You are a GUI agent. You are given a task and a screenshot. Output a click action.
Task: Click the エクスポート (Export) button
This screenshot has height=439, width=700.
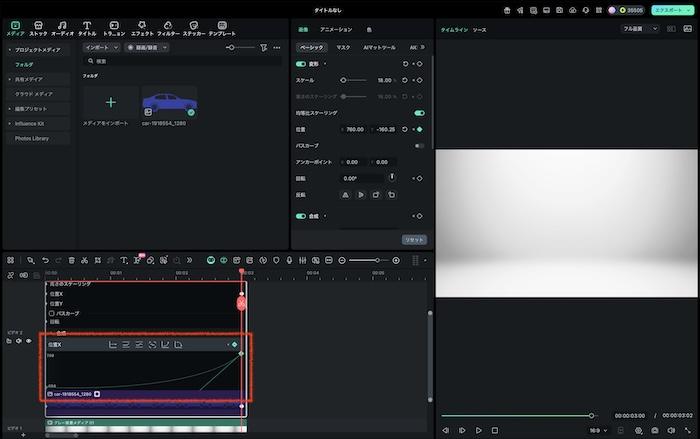click(669, 9)
